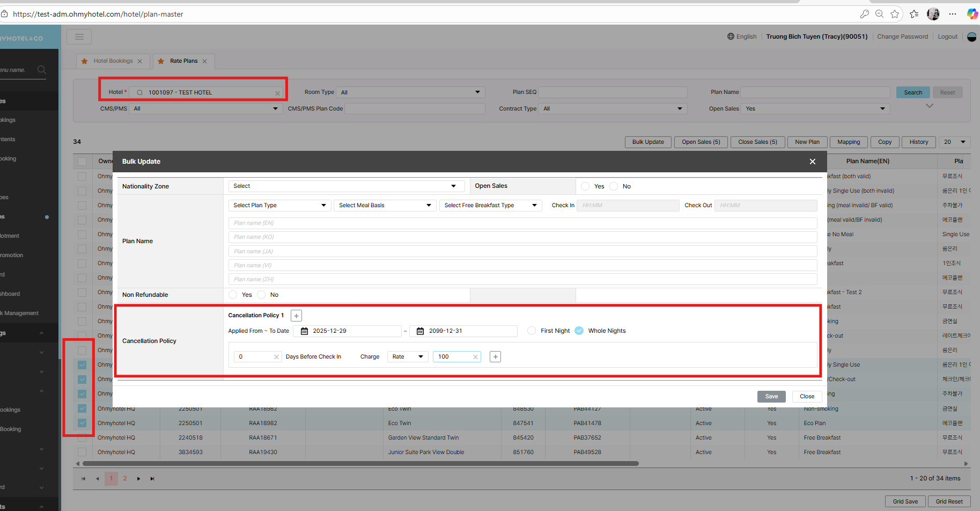This screenshot has width=980, height=511.
Task: Click the hamburger menu icon
Action: click(x=79, y=36)
